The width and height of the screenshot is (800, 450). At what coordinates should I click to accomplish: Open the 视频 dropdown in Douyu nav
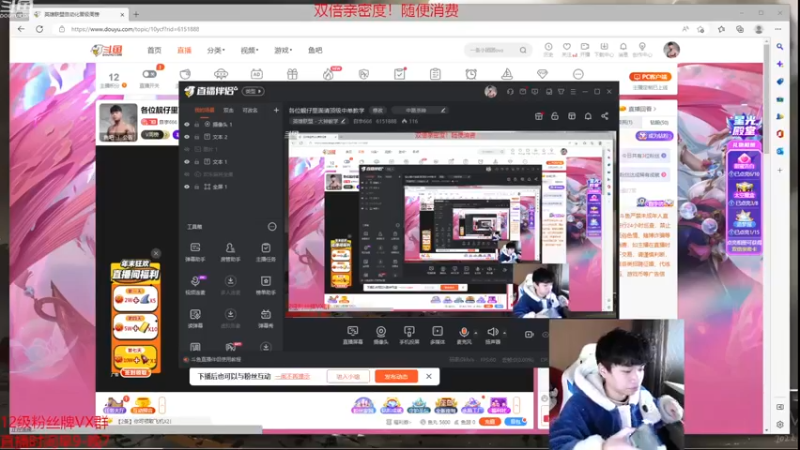pos(249,51)
